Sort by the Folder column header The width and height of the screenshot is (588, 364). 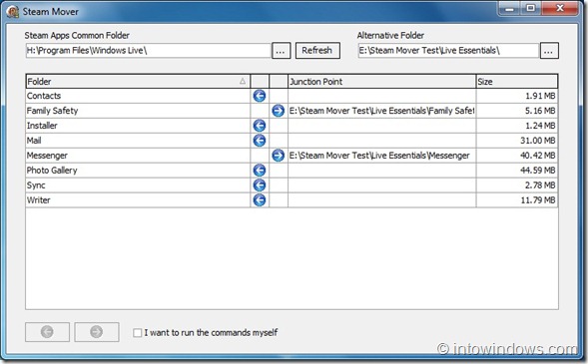coord(138,81)
